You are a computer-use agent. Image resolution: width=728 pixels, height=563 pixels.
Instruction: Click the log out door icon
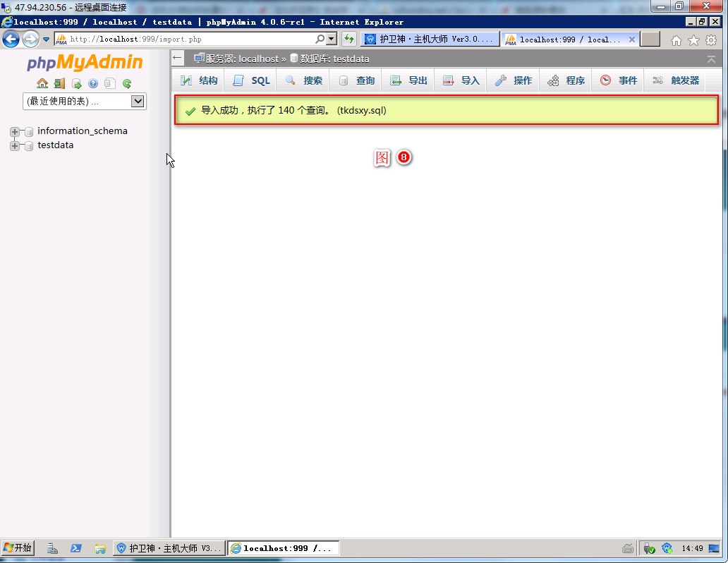coord(59,83)
